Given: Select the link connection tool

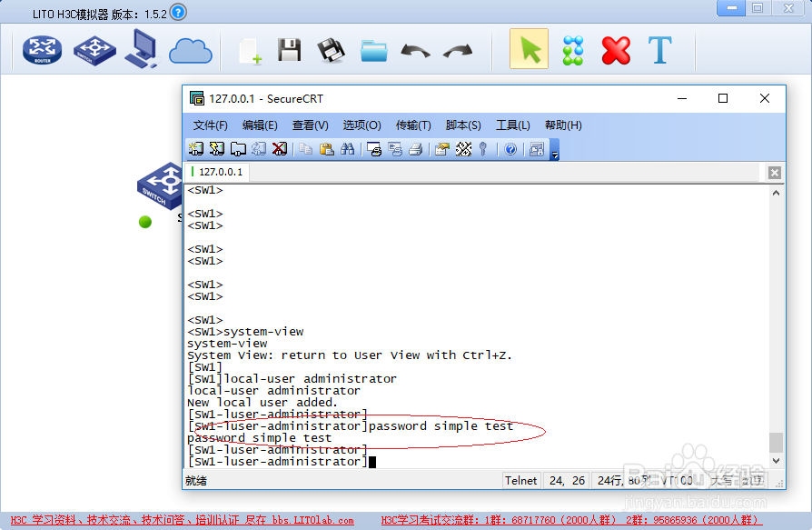Looking at the screenshot, I should point(573,50).
